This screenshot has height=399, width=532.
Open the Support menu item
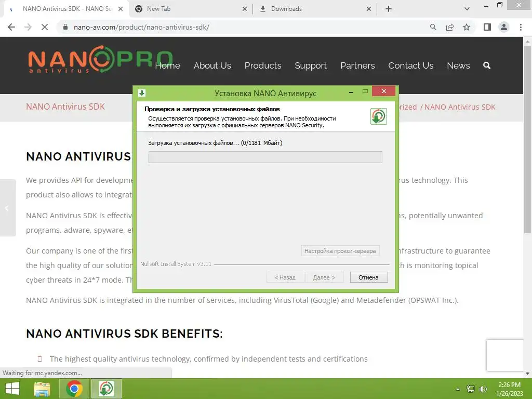click(311, 65)
